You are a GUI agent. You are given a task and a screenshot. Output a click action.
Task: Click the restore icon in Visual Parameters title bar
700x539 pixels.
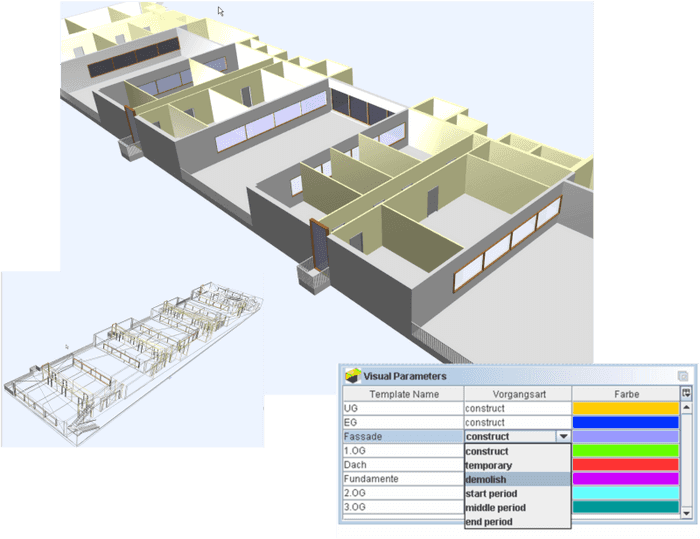pos(682,376)
